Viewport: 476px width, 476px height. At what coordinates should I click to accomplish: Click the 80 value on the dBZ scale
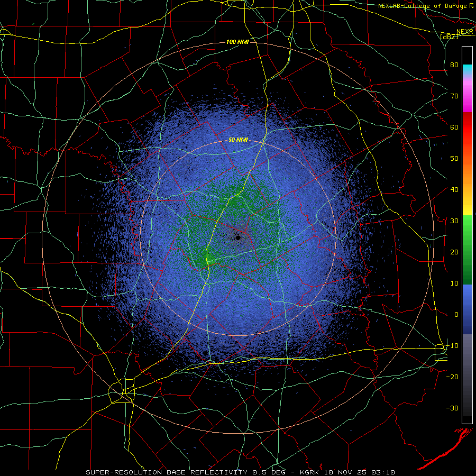454,65
